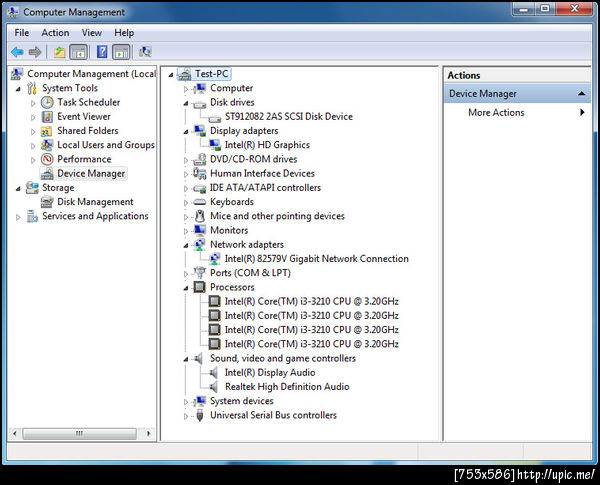This screenshot has width=600, height=485.
Task: Click the Back arrow toolbar icon
Action: [17, 52]
